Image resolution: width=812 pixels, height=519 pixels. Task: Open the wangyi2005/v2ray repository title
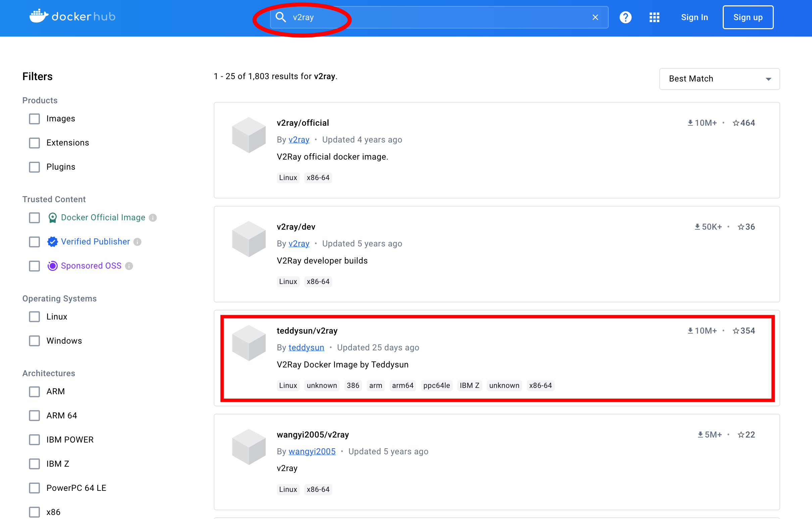313,435
